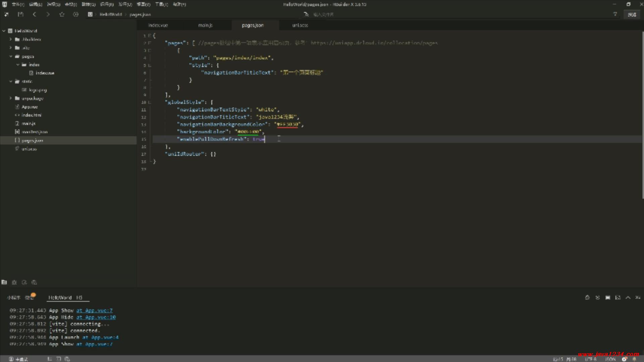The width and height of the screenshot is (644, 362).
Task: Open the App.vue:4 console log link
Action: pyautogui.click(x=101, y=337)
